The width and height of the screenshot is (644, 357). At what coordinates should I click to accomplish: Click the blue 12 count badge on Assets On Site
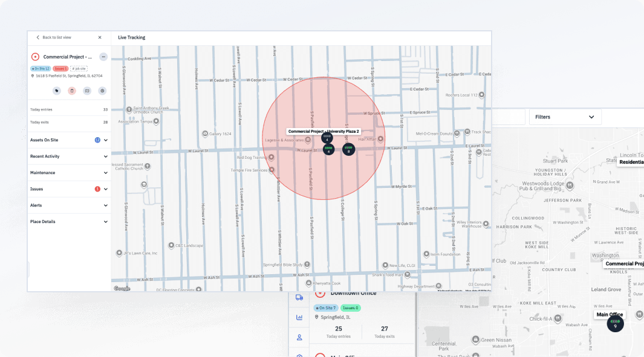97,140
